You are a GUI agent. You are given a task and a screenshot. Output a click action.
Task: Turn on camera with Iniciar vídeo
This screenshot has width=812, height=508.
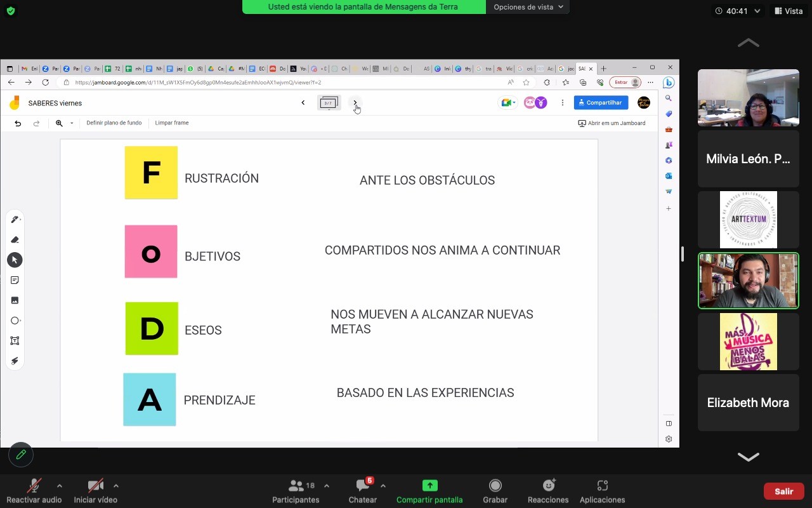[x=95, y=486]
